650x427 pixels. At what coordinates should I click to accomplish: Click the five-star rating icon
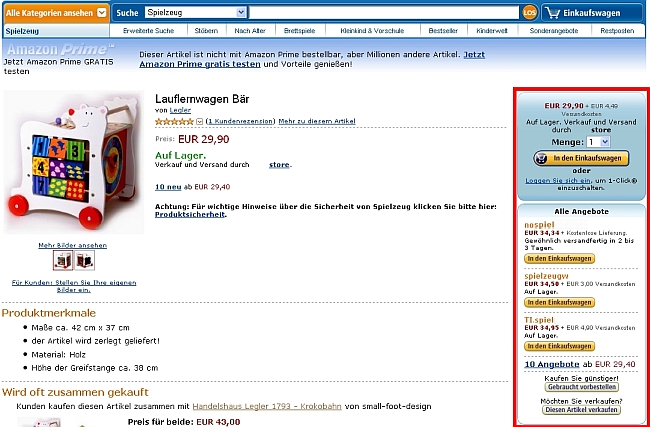pyautogui.click(x=174, y=121)
